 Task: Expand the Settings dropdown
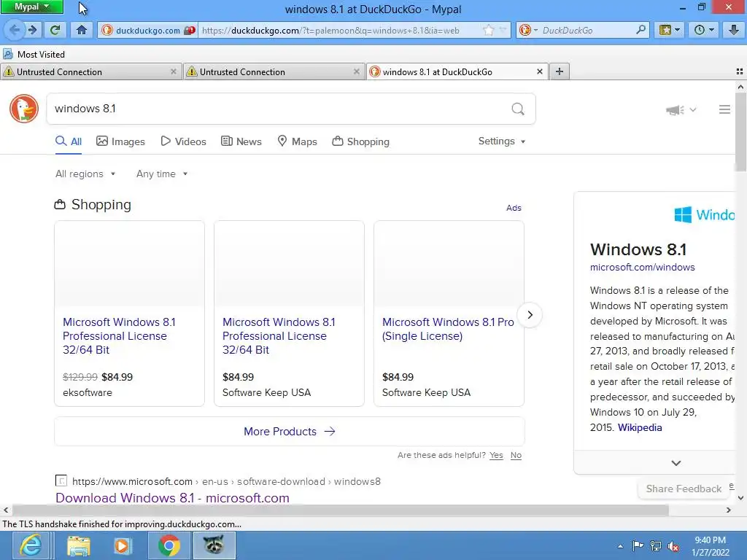(502, 141)
